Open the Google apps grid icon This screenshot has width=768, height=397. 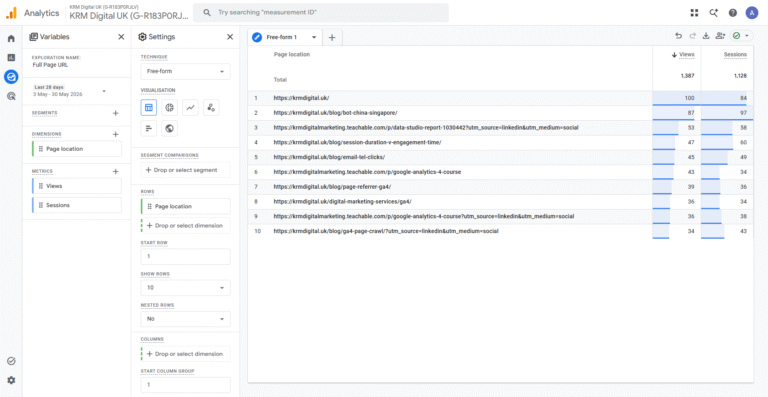pos(695,13)
